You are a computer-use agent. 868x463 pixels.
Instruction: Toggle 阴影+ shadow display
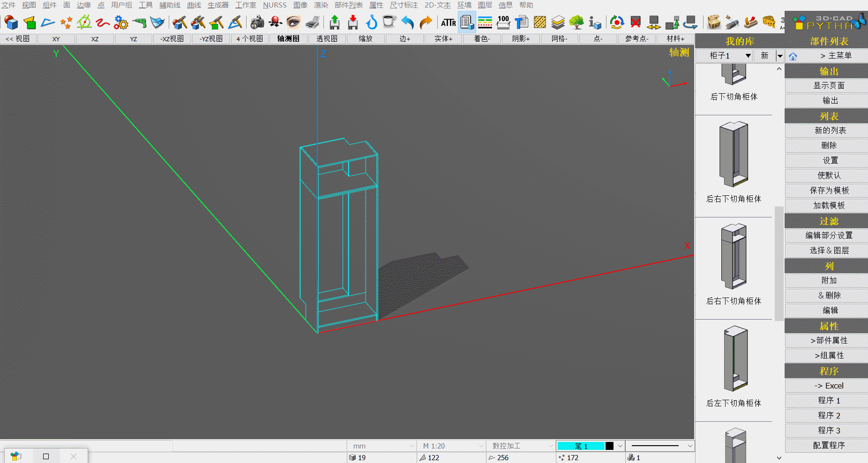[x=521, y=39]
